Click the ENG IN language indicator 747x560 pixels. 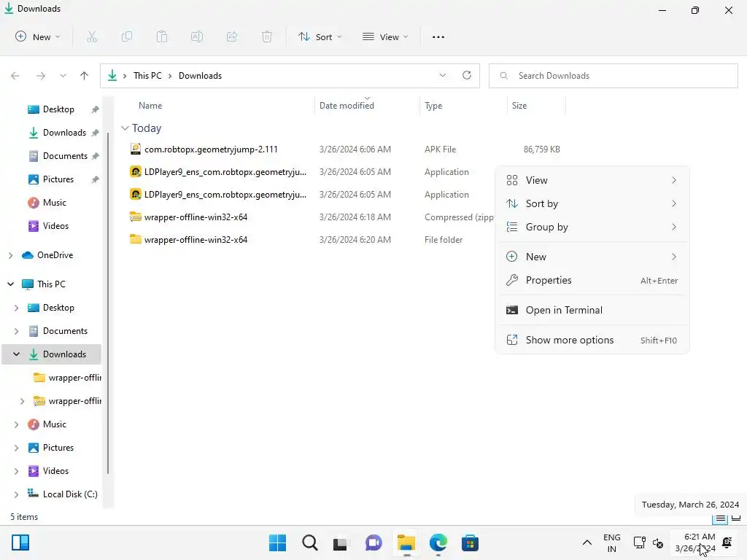point(612,542)
